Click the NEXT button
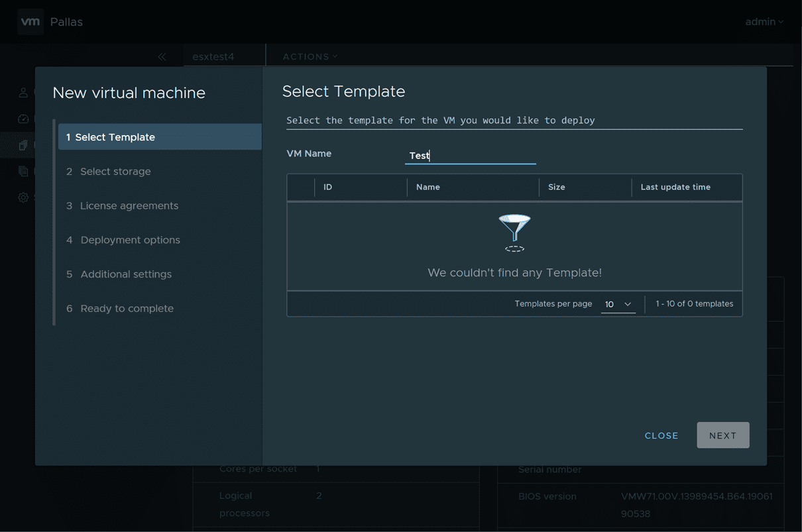Image resolution: width=802 pixels, height=532 pixels. click(722, 435)
